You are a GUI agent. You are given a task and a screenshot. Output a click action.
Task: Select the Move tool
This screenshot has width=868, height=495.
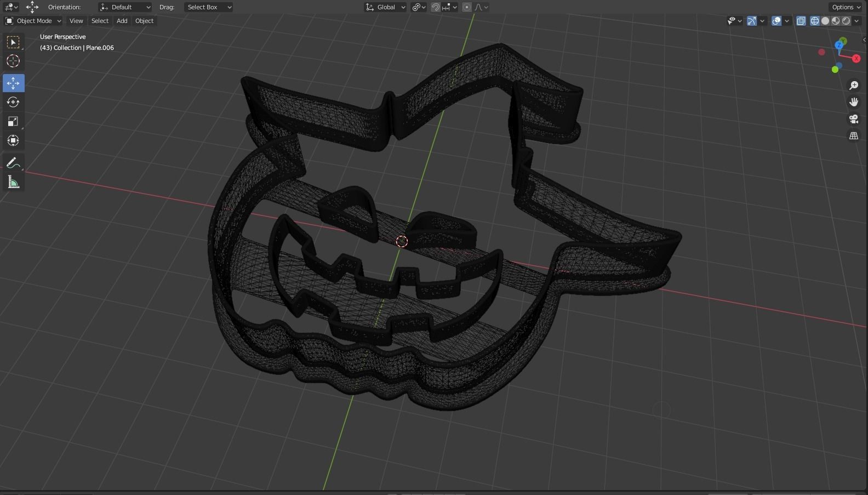13,83
